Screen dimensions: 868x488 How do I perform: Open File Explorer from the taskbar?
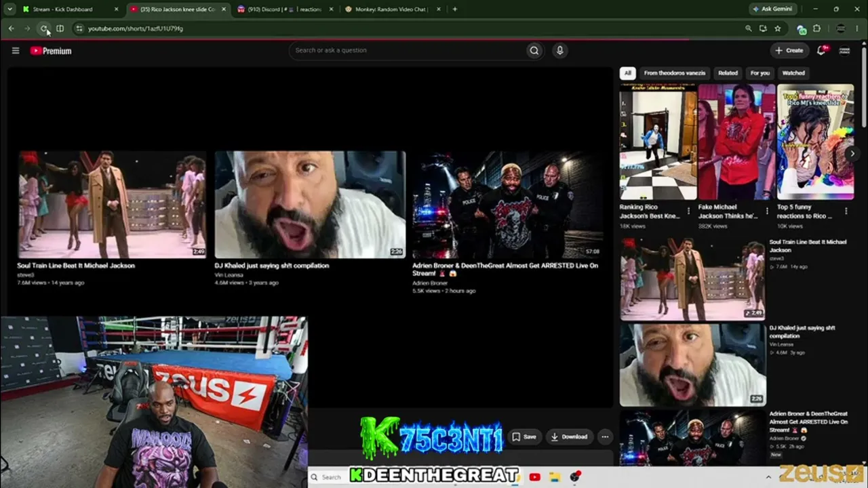coord(554,477)
